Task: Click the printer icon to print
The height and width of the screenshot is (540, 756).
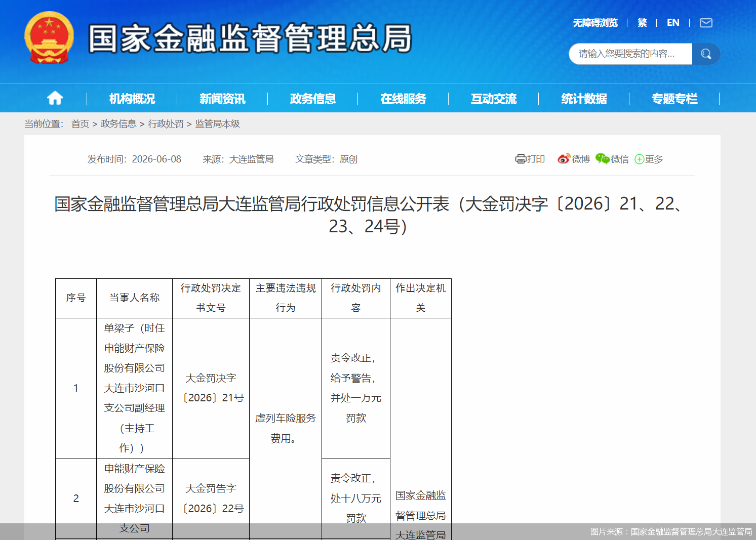Action: 521,159
